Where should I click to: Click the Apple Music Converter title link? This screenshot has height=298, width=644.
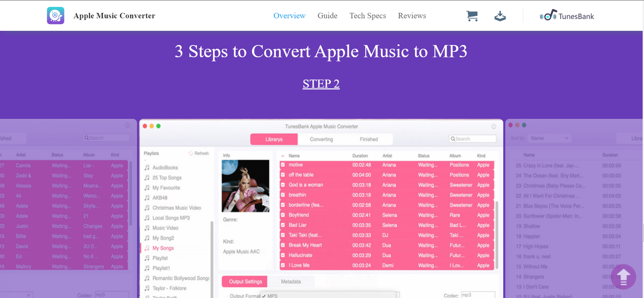[114, 16]
